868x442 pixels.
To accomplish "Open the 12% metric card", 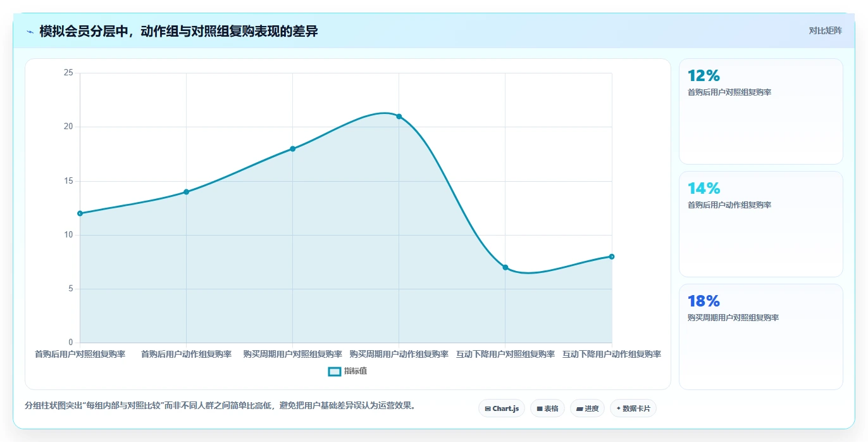I will [760, 111].
